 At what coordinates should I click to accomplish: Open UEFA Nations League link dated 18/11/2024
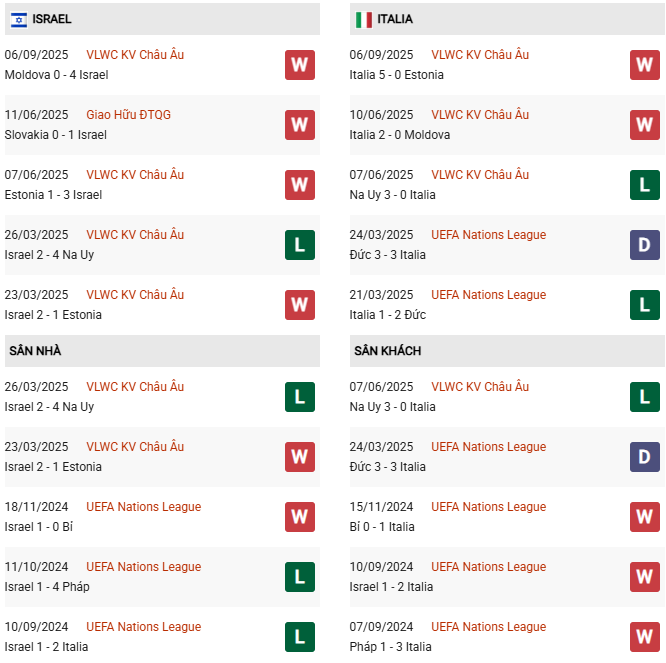click(x=143, y=507)
